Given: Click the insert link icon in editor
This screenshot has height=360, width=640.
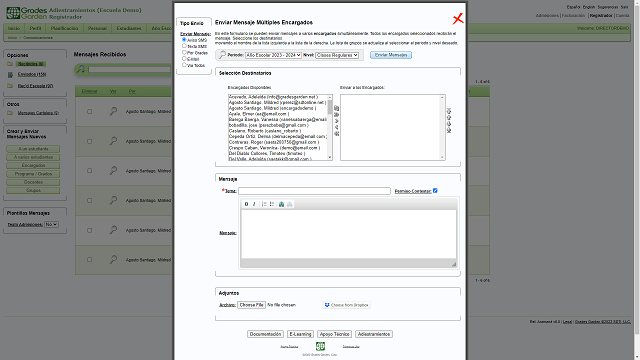Looking at the screenshot, I should point(281,204).
